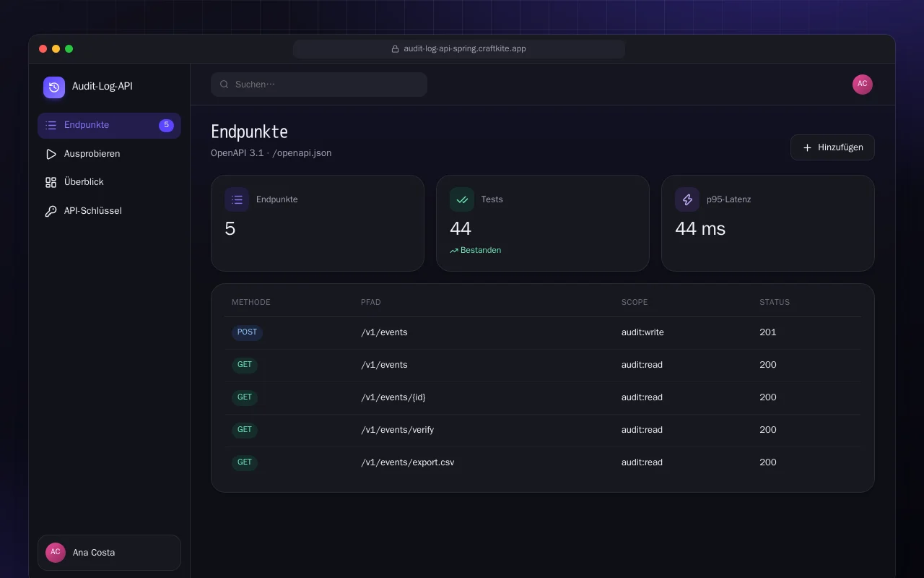Click the list icon on Endpunkte card
This screenshot has height=578, width=924.
[x=237, y=199]
